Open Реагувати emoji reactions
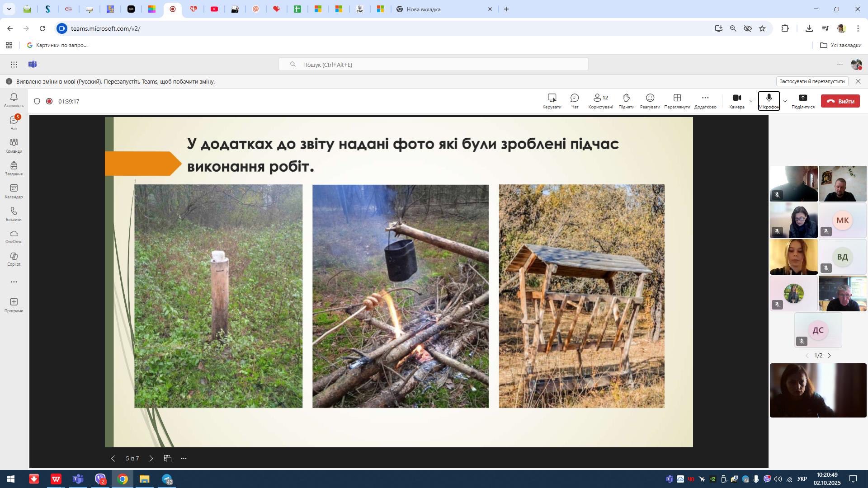 [650, 101]
